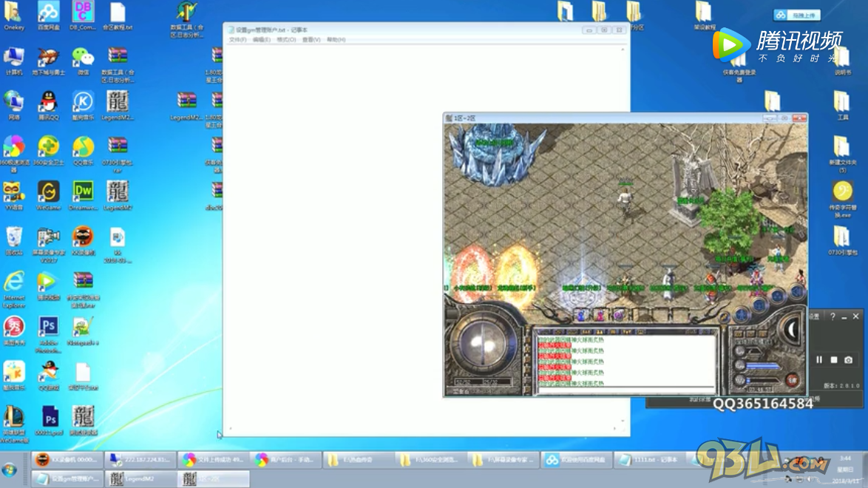Open Notepad's Format (格式) menu
This screenshot has width=868, height=488.
[286, 40]
